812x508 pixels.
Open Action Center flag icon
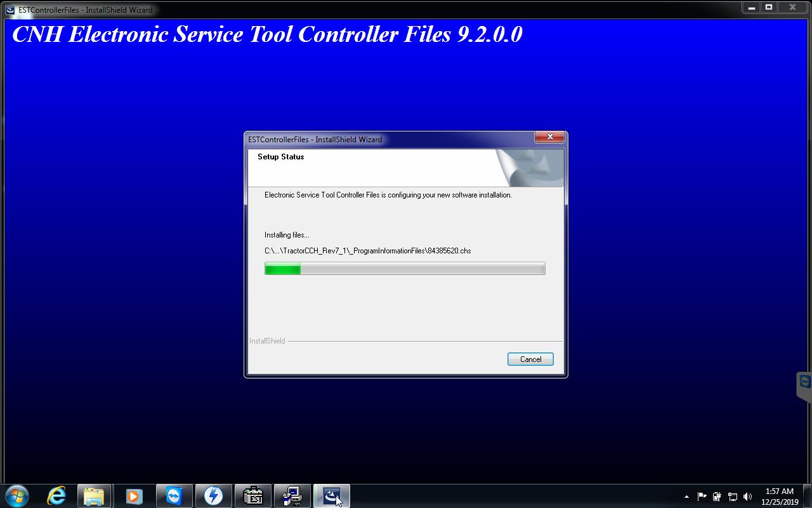[702, 497]
